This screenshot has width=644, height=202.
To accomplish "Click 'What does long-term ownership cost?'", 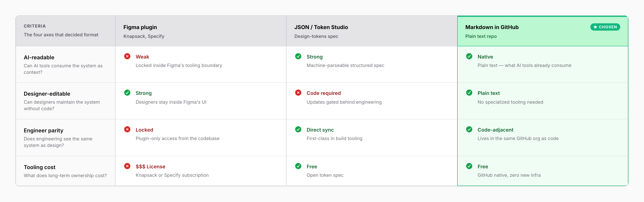I will point(65,176).
